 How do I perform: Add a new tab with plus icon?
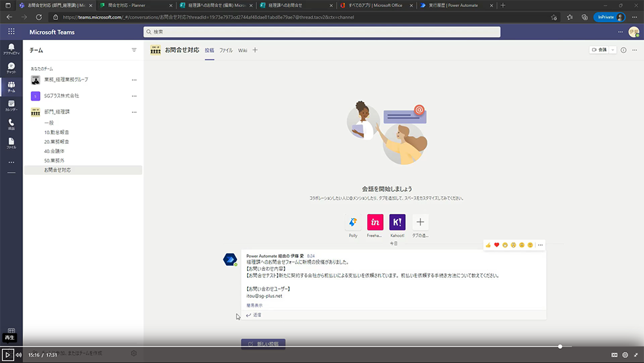tap(255, 50)
